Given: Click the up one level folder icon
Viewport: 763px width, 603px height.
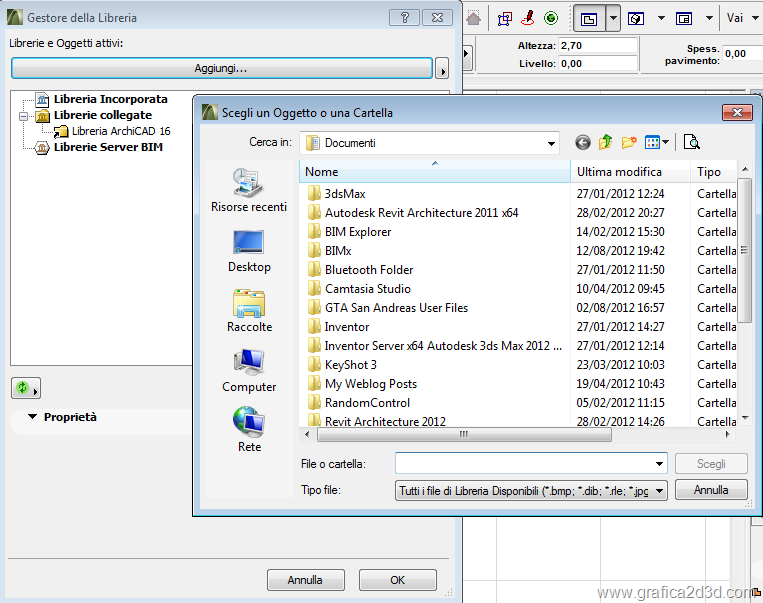Looking at the screenshot, I should 606,143.
